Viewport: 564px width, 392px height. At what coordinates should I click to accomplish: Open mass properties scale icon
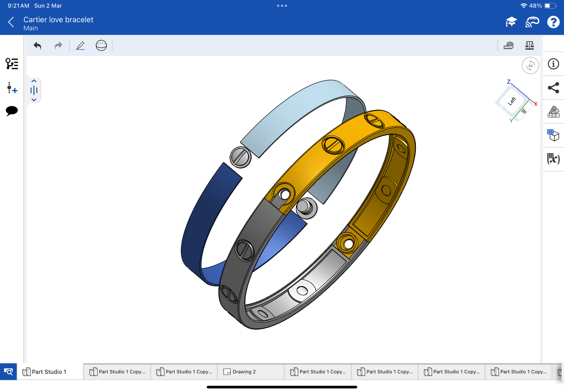pos(529,46)
